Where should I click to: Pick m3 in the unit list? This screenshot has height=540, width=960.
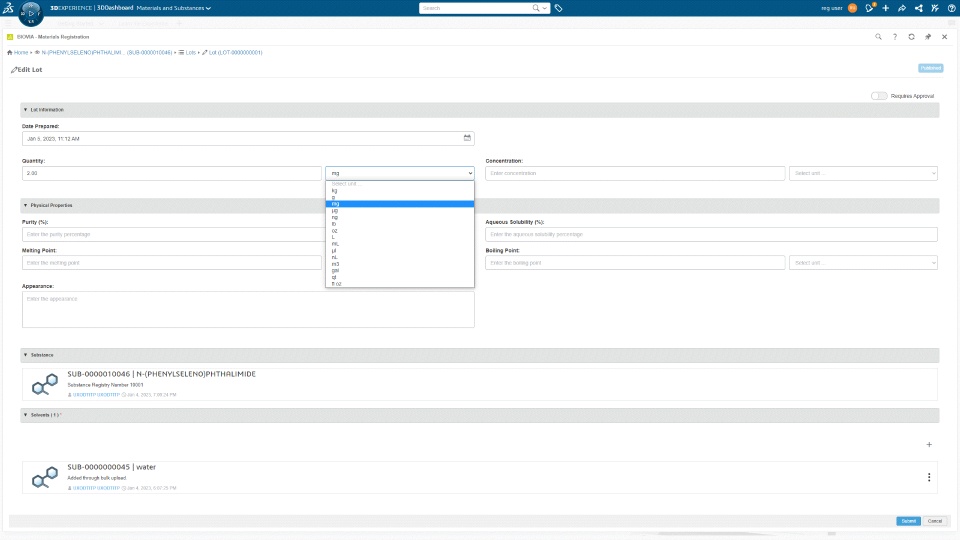click(400, 264)
